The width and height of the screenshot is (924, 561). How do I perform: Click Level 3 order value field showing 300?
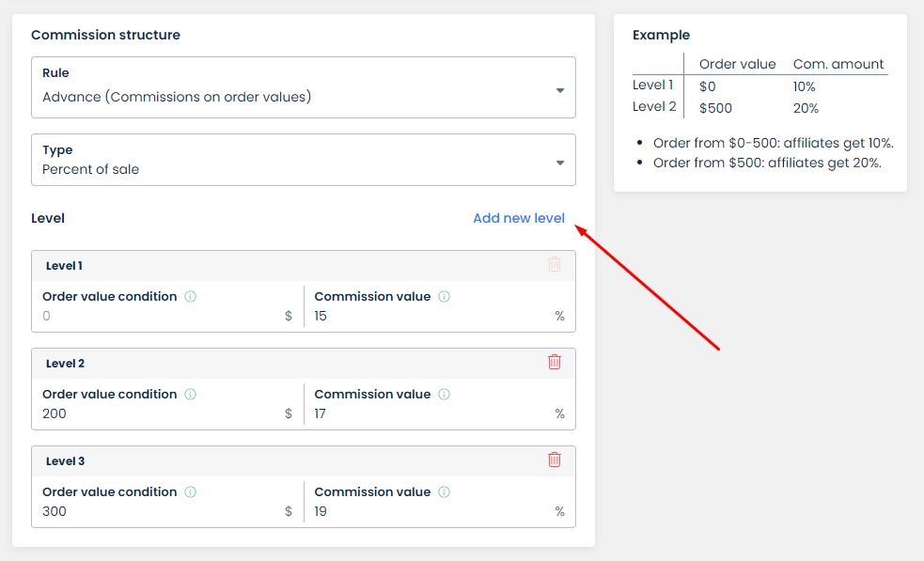pos(160,512)
